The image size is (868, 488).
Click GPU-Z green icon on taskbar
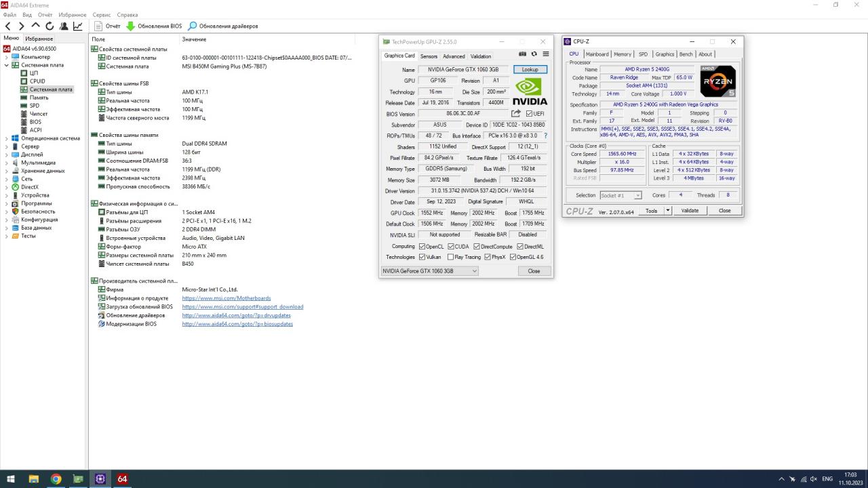pyautogui.click(x=78, y=479)
